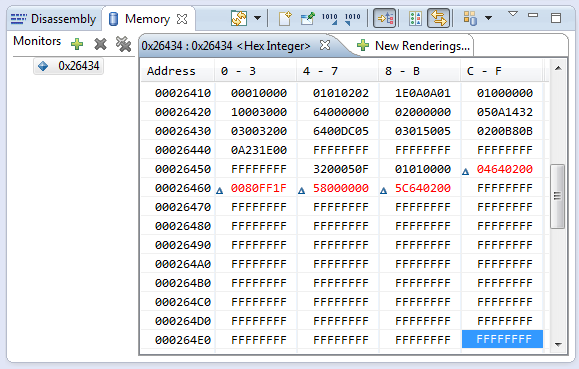The height and width of the screenshot is (369, 579).
Task: Select the changed value 0080FF1F
Action: (259, 188)
